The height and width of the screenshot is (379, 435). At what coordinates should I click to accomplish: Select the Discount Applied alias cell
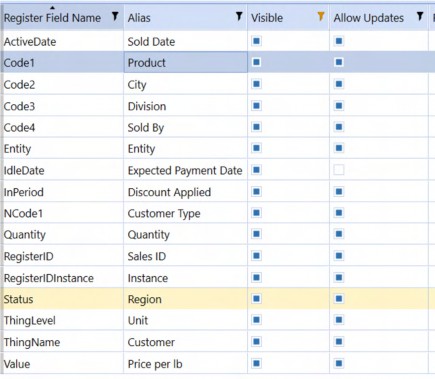tap(185, 192)
